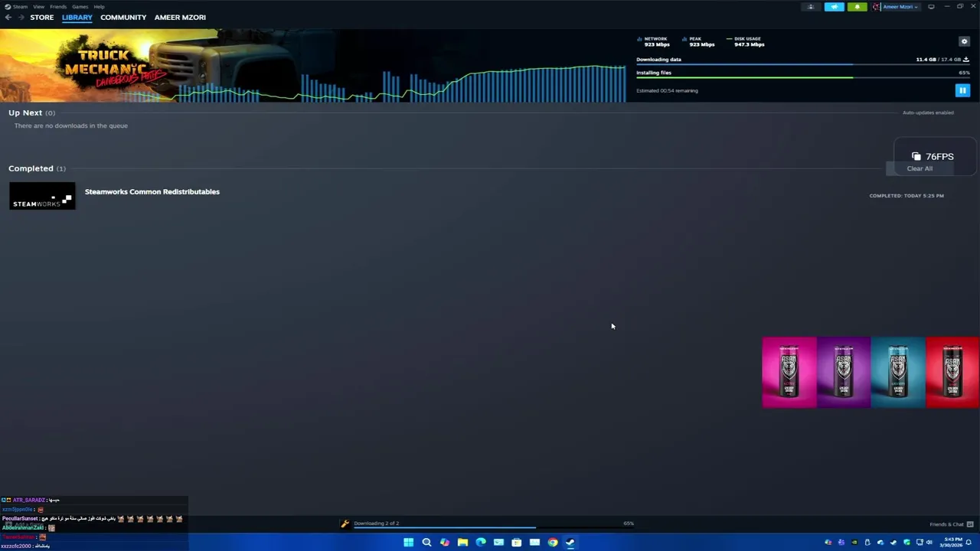Open the Windows notification bell in tray
This screenshot has width=980, height=551.
969,543
